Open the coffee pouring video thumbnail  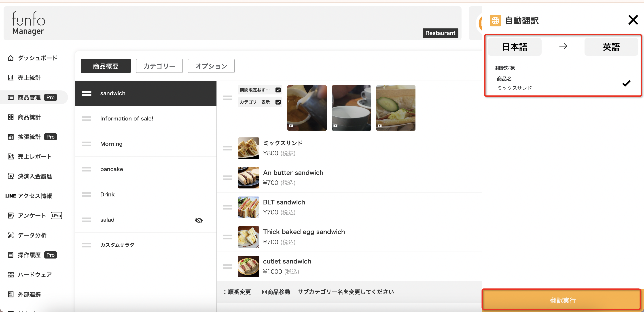click(x=307, y=108)
